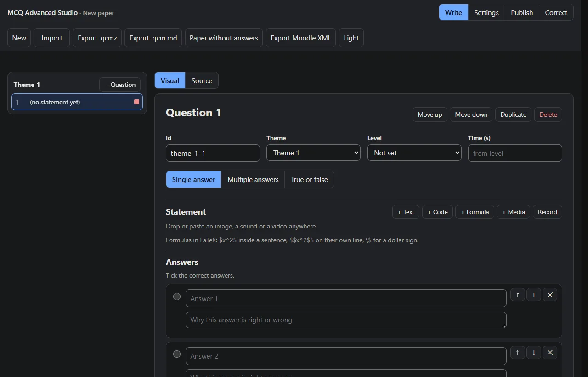Toggle the Light theme
The height and width of the screenshot is (377, 588).
351,38
